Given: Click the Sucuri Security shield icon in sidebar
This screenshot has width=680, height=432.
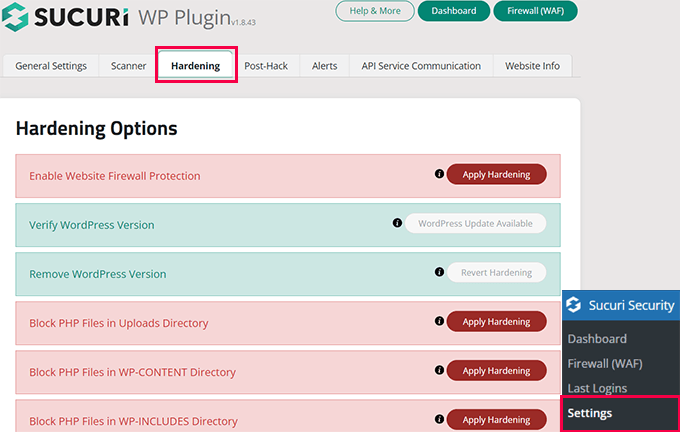Looking at the screenshot, I should click(x=575, y=305).
